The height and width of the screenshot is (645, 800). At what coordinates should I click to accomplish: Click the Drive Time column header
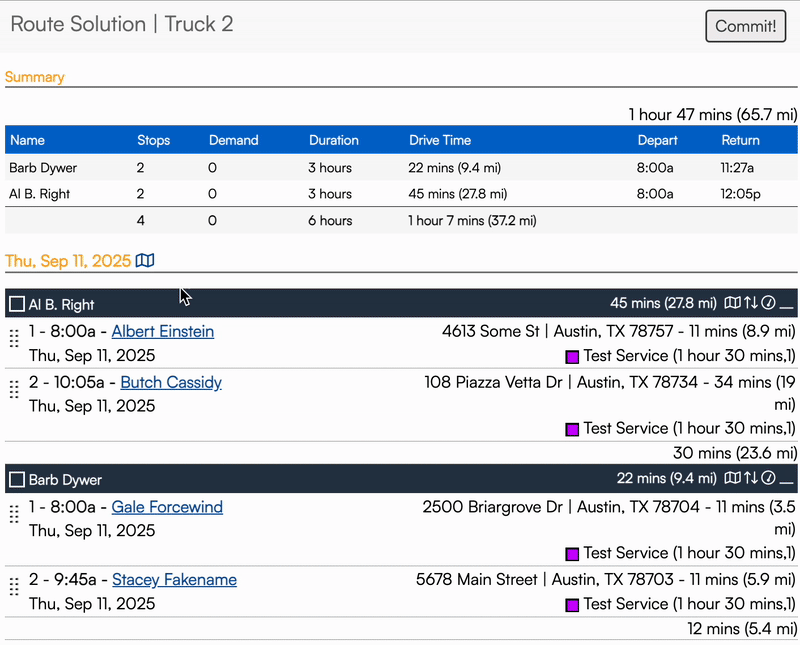(x=440, y=140)
